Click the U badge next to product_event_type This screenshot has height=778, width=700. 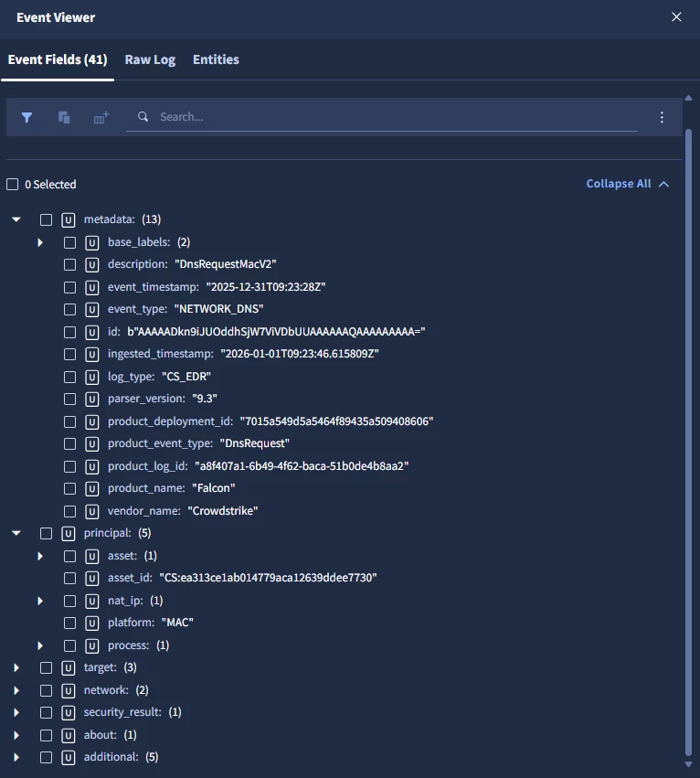pos(92,444)
